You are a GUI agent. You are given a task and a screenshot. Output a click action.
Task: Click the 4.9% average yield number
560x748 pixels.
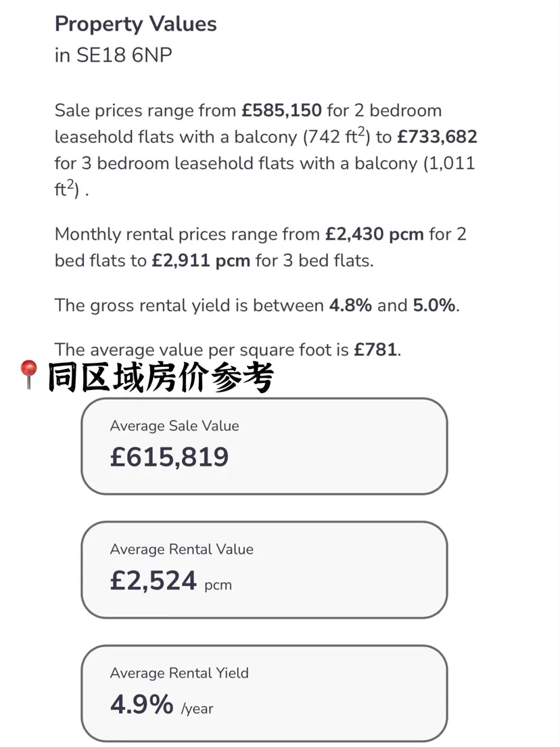click(141, 704)
